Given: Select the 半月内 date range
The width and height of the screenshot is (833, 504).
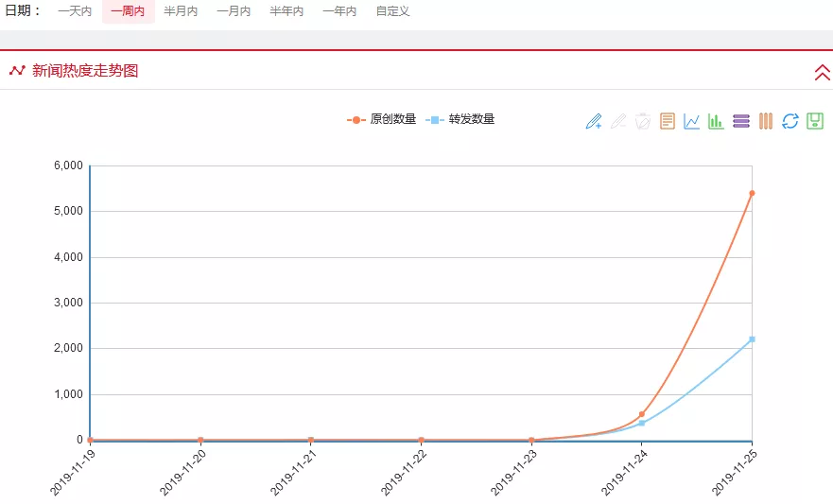Looking at the screenshot, I should coord(181,11).
